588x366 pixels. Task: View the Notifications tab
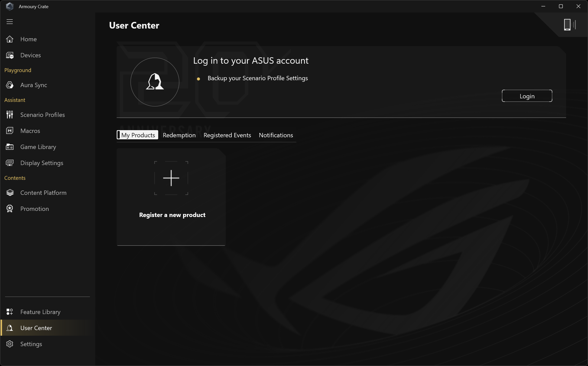tap(276, 135)
